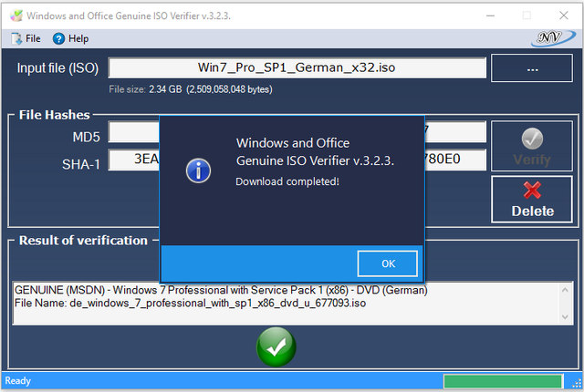Minimize the ISO Verifier window

pyautogui.click(x=490, y=15)
